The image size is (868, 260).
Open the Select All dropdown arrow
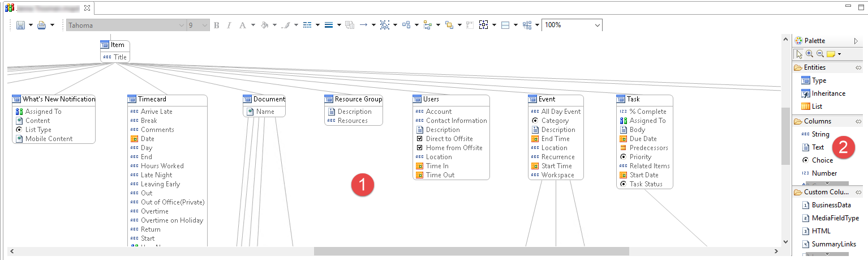(x=395, y=25)
